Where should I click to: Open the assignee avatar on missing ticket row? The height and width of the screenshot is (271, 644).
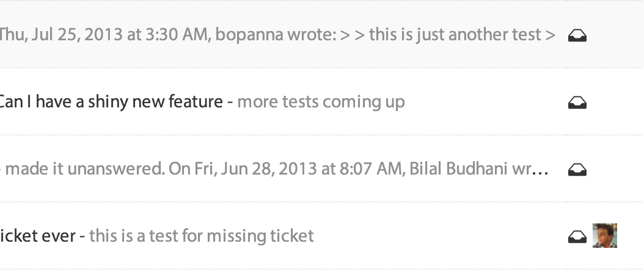point(605,236)
